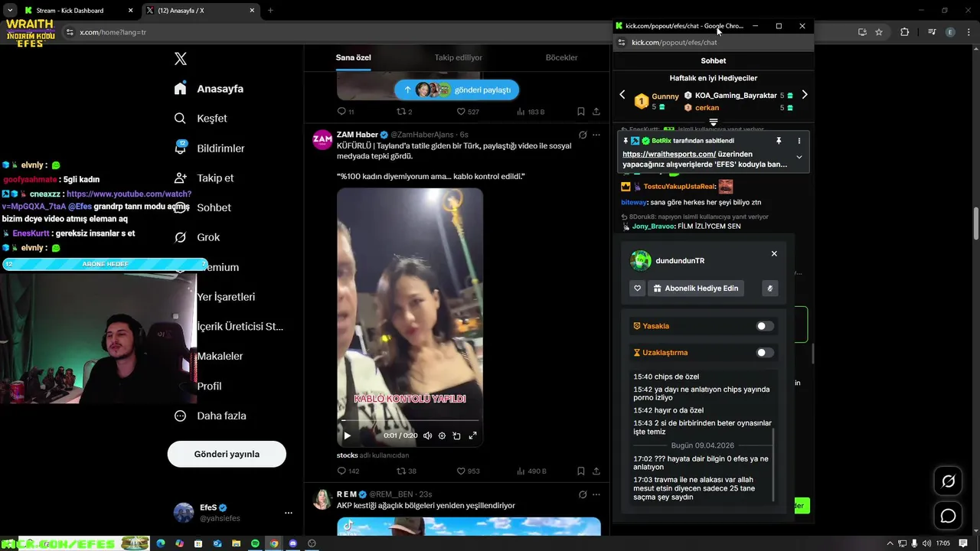Open EfeS account menu ellipsis
980x551 pixels.
289,513
